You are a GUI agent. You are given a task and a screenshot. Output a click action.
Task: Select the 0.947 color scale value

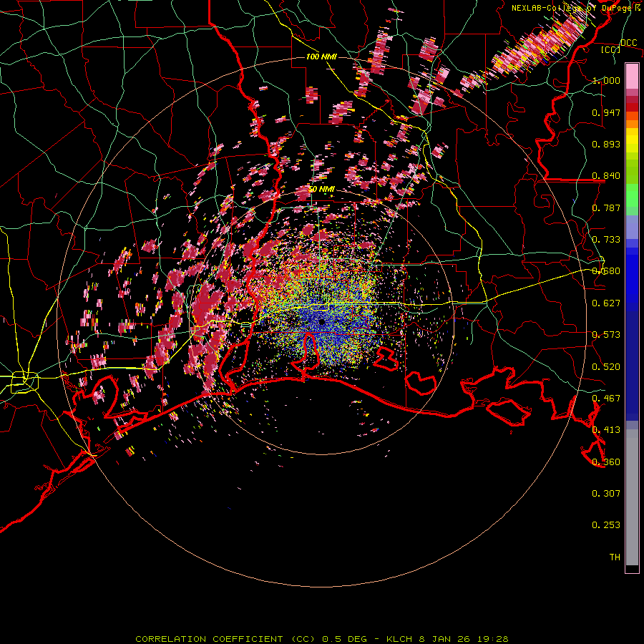pos(606,112)
